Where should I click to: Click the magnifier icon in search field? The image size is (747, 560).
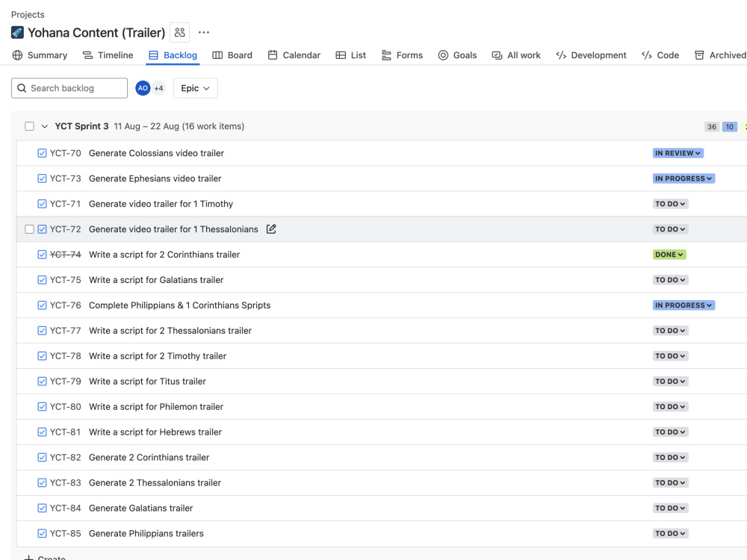click(22, 88)
